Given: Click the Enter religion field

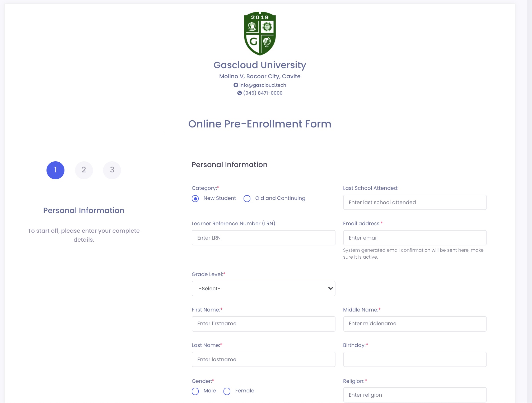Looking at the screenshot, I should click(x=415, y=395).
